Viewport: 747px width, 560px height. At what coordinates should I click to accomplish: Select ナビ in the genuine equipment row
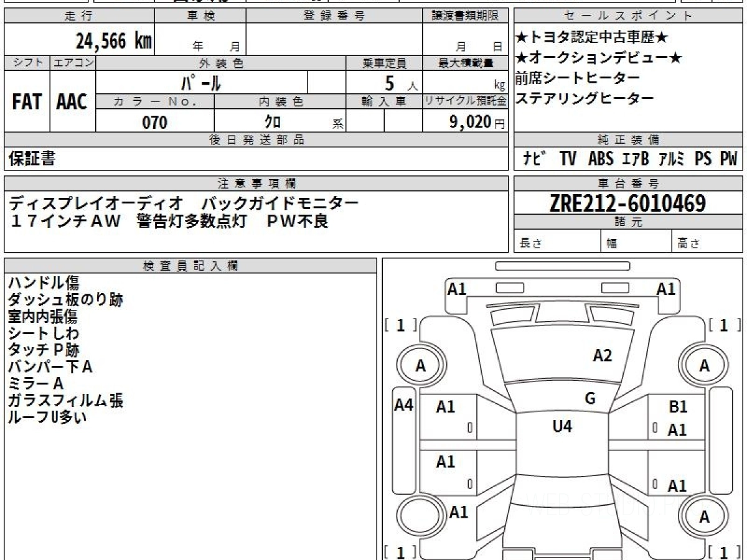[535, 159]
